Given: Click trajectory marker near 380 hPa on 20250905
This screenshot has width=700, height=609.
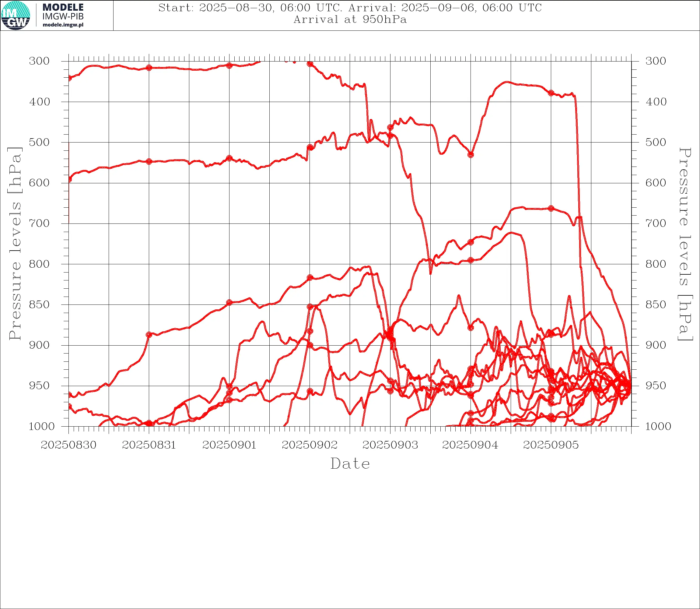Looking at the screenshot, I should click(x=551, y=93).
